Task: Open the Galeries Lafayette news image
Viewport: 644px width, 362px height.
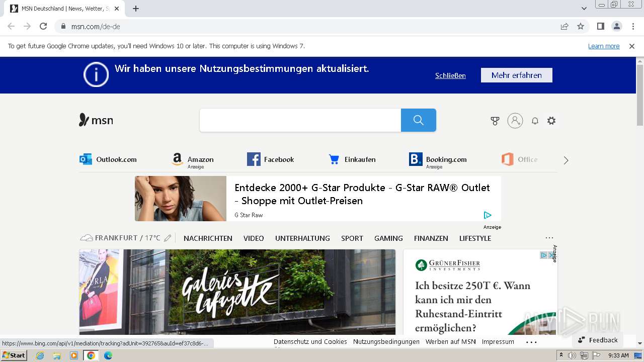Action: tap(237, 292)
